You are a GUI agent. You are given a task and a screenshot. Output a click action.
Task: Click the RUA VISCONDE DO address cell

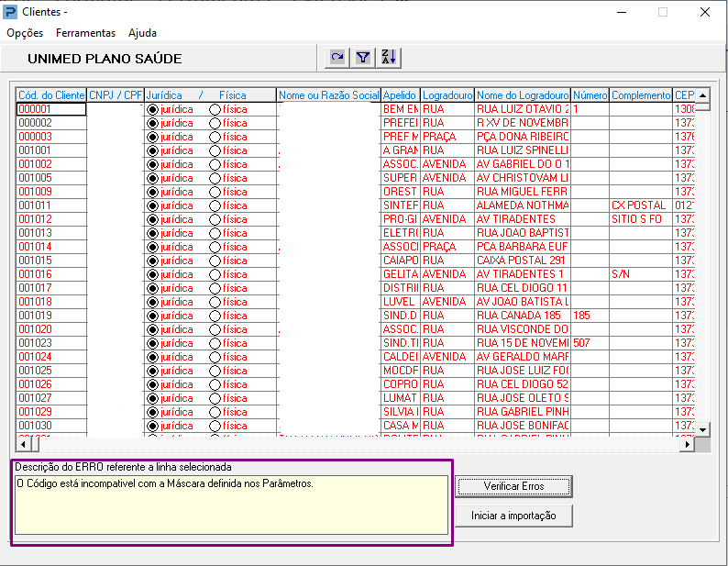click(523, 329)
